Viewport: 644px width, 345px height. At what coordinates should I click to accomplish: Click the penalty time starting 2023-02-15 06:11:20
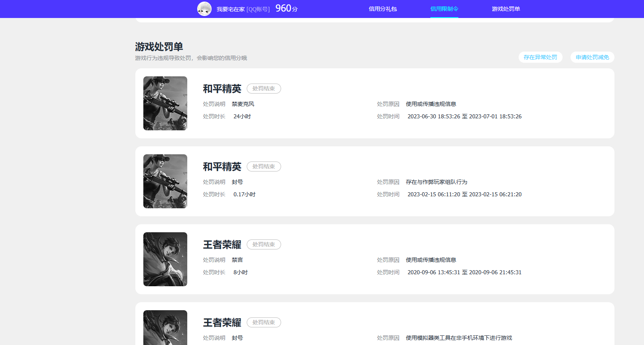(465, 194)
